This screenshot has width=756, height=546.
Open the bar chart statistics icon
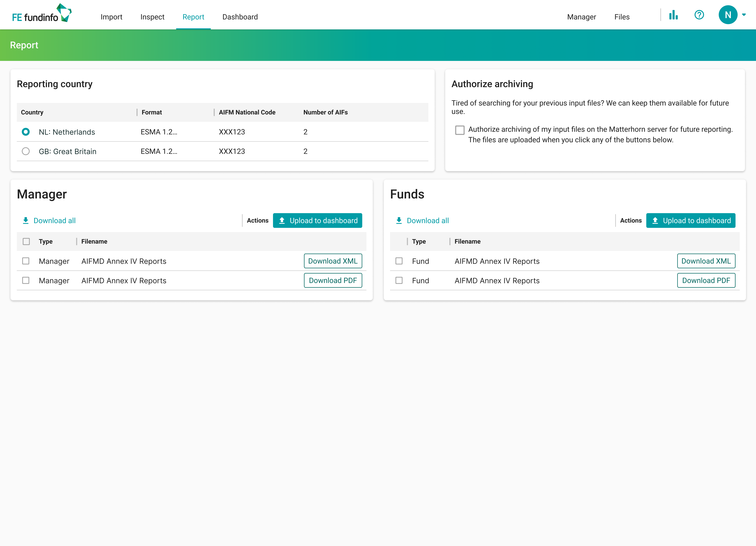pos(673,15)
